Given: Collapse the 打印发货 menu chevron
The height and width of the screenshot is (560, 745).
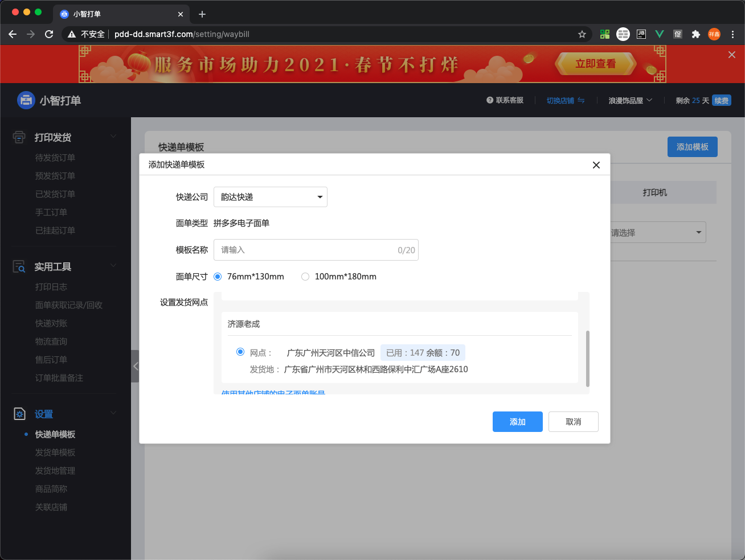Looking at the screenshot, I should coord(113,137).
